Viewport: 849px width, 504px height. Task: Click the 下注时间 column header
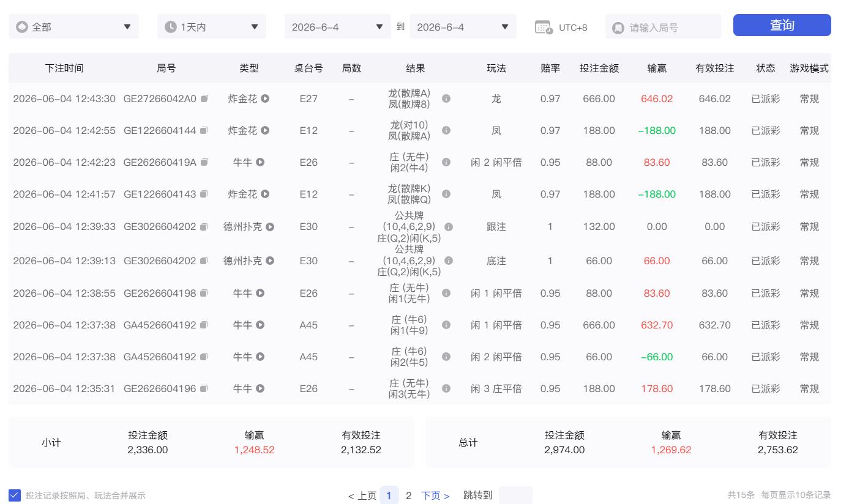(x=64, y=68)
